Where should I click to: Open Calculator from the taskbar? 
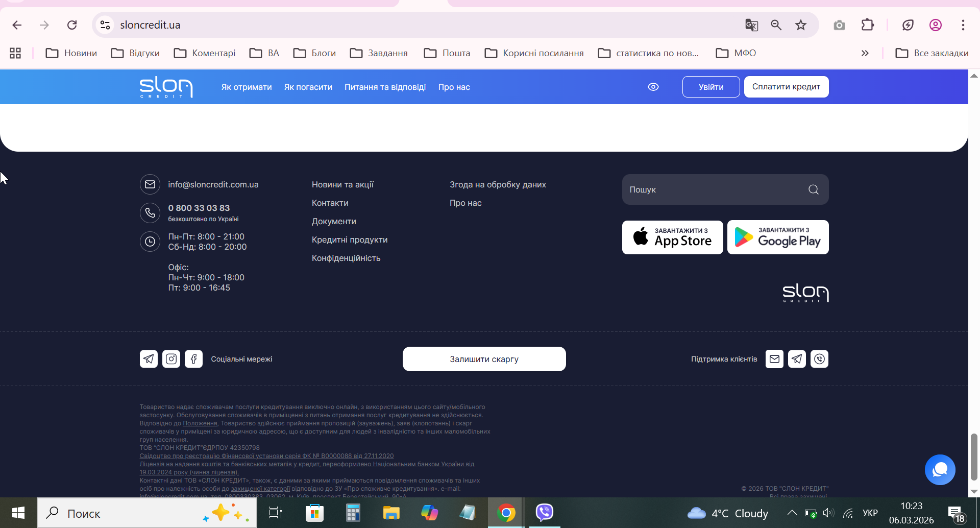(x=353, y=513)
